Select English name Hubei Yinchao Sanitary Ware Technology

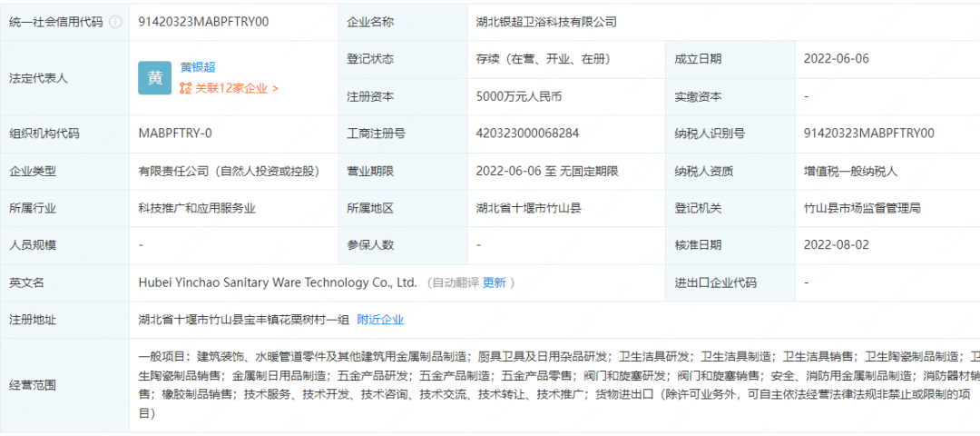pyautogui.click(x=278, y=282)
